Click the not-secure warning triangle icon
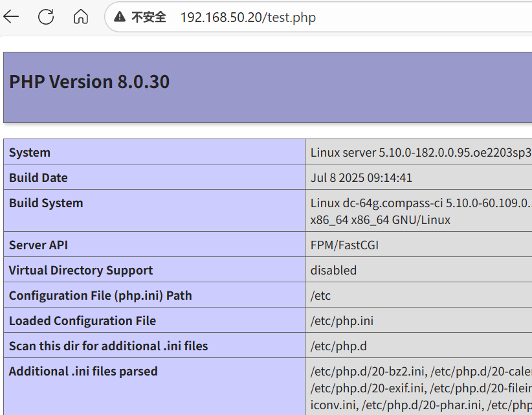 point(120,17)
